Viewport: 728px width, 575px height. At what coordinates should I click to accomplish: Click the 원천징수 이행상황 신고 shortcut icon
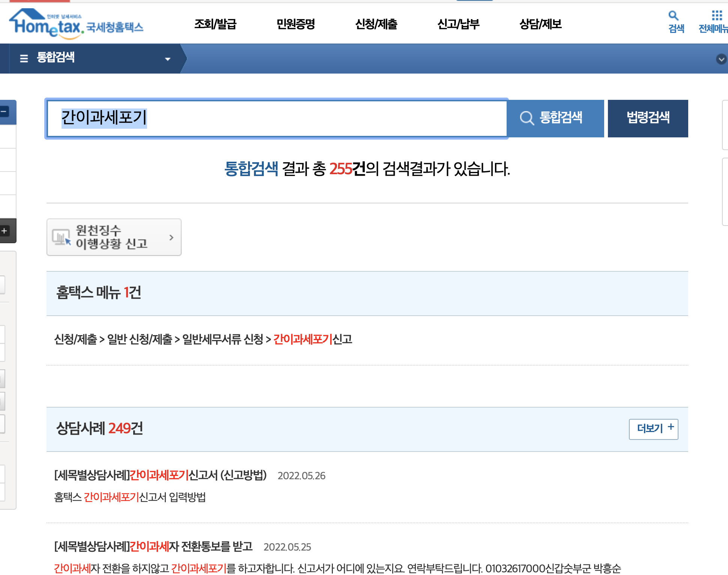62,237
